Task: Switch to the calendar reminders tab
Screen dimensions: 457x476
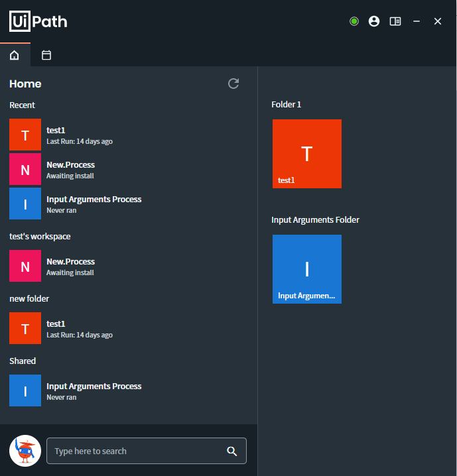Action: point(46,55)
